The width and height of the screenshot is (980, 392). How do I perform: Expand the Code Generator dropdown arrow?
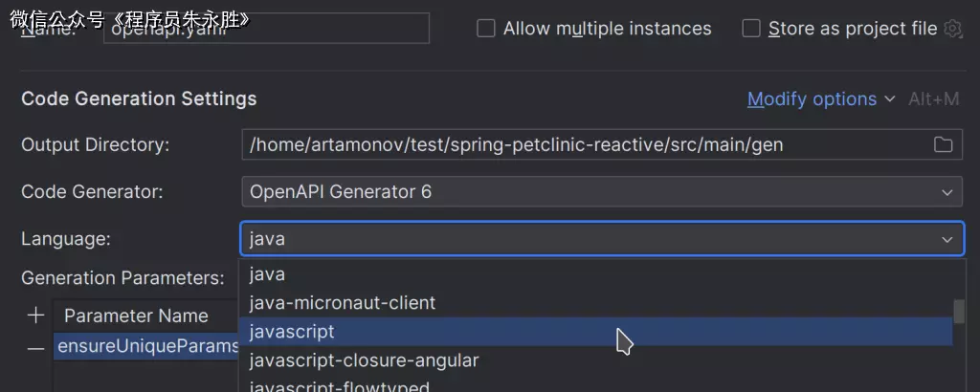(947, 192)
